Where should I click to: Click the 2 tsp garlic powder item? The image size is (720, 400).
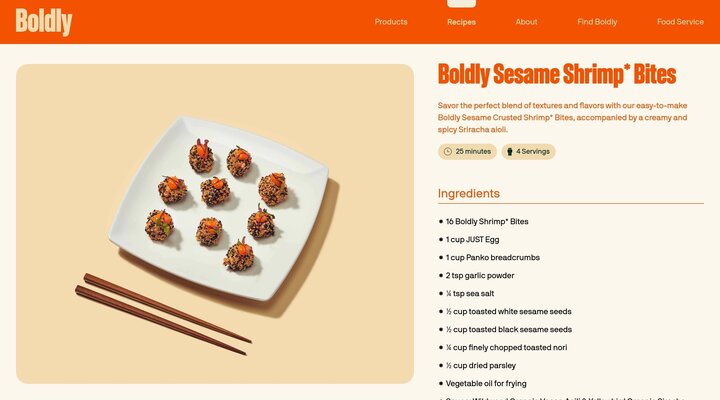[x=479, y=275]
